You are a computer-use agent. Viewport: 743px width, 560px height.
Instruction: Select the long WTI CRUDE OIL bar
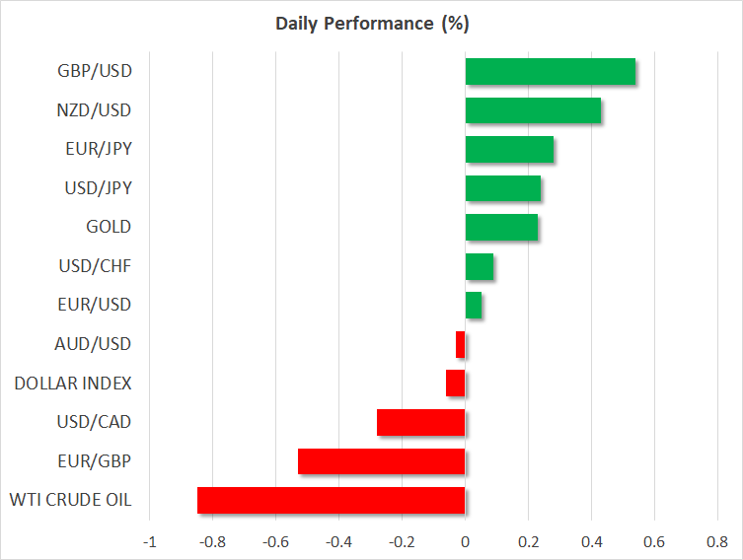(331, 500)
